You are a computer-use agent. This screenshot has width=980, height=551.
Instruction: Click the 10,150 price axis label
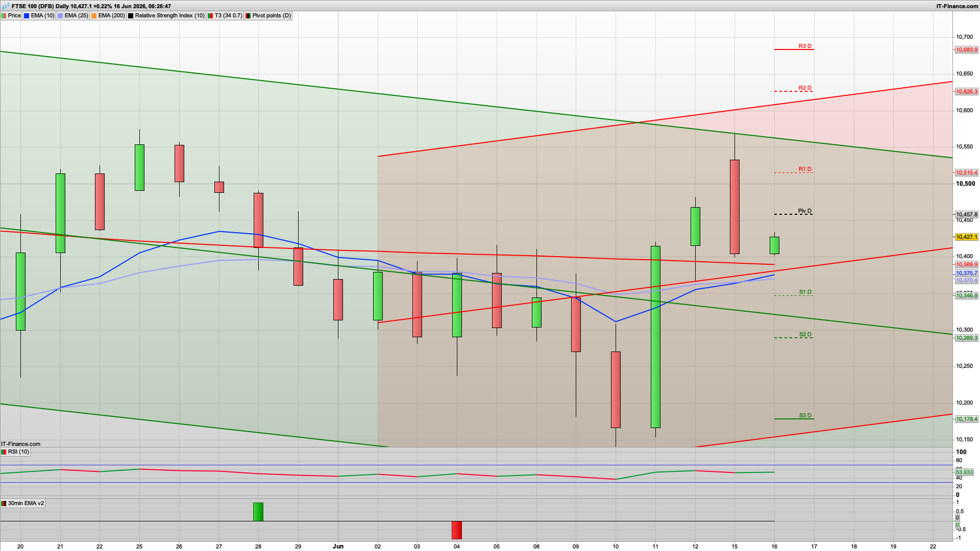(x=964, y=439)
